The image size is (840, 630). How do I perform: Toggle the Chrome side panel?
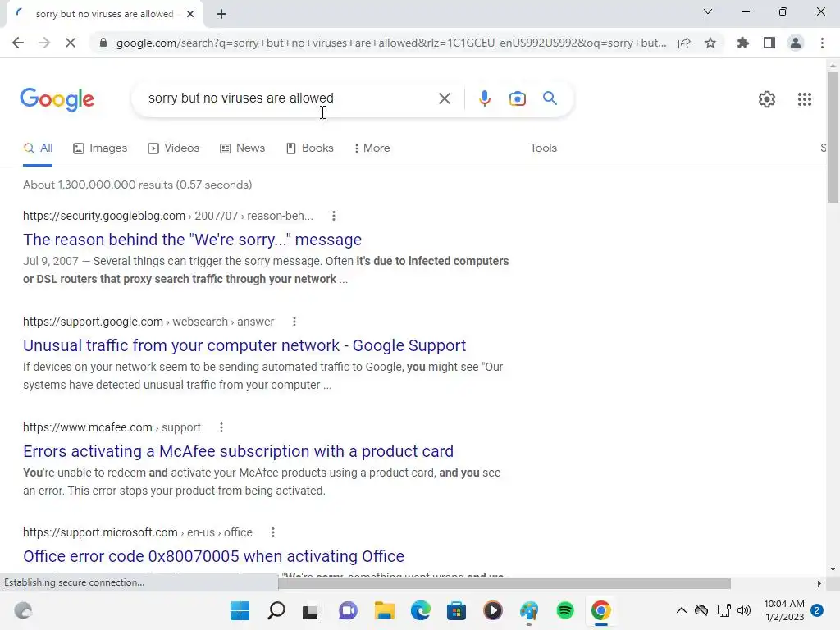(769, 43)
